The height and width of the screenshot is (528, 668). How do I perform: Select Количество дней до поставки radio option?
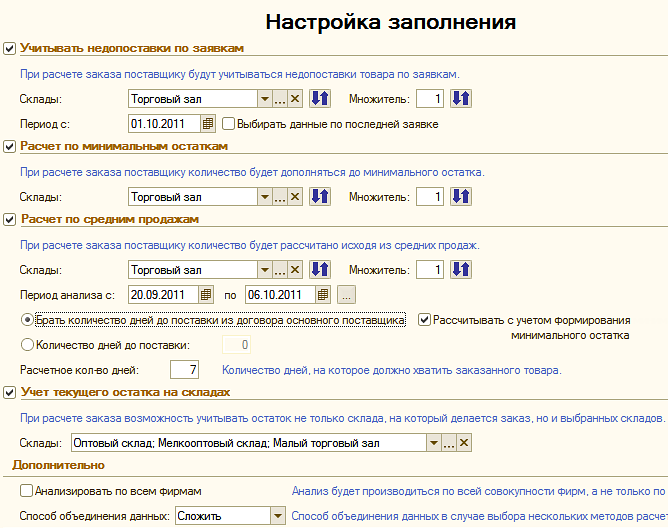coord(27,345)
